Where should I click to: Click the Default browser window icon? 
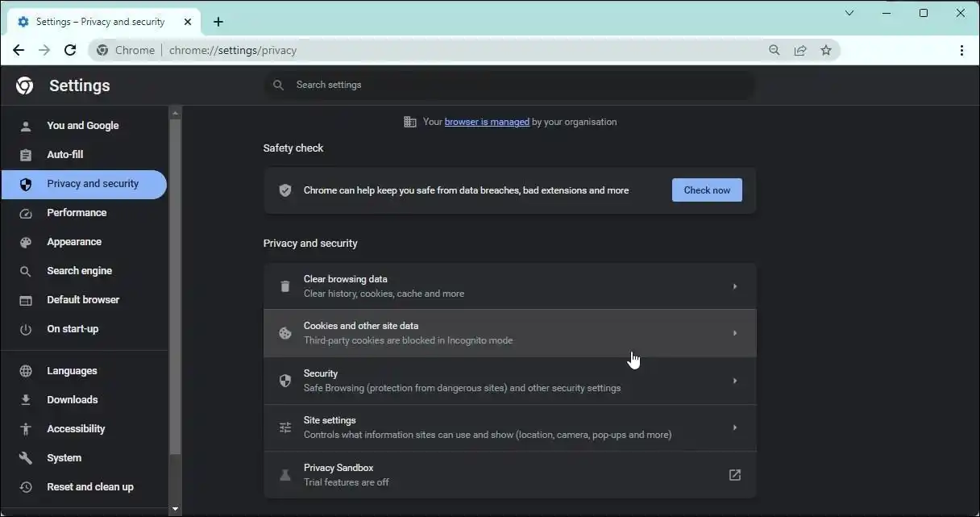pos(26,300)
